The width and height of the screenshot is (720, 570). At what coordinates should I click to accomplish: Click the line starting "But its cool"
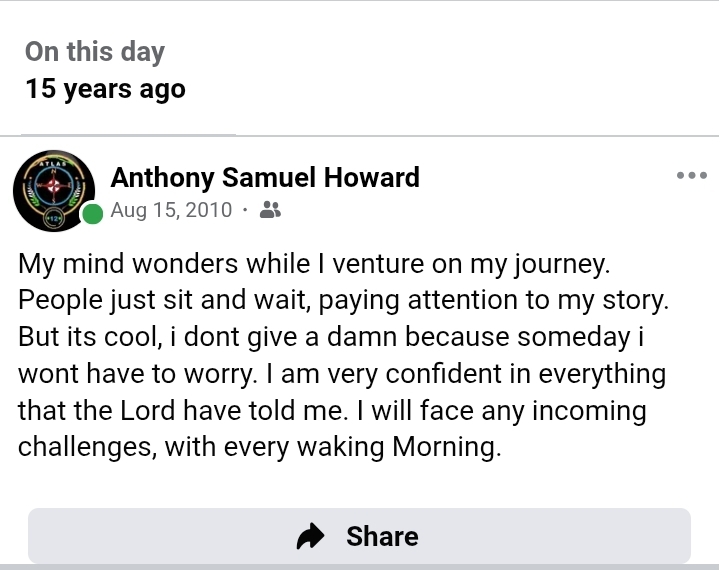pos(330,337)
